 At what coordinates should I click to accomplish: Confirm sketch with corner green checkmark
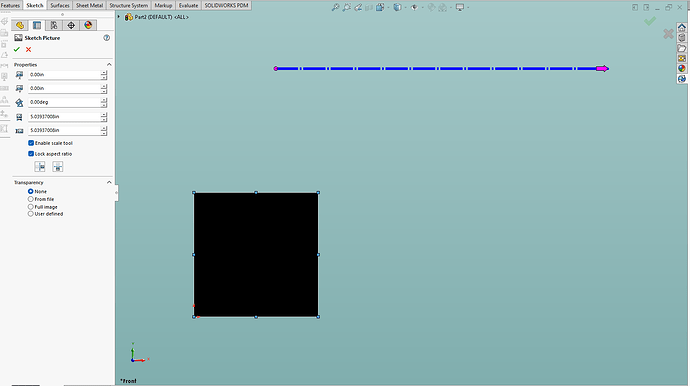(650, 21)
